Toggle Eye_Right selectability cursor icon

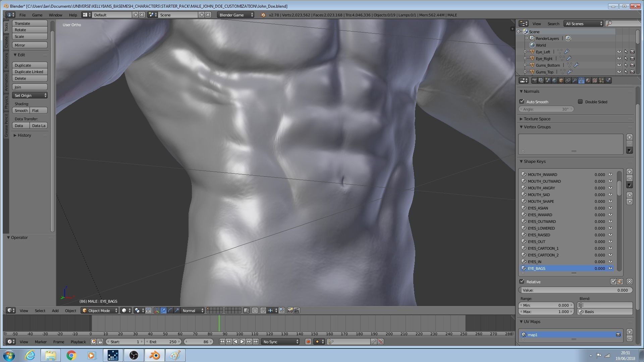[626, 58]
